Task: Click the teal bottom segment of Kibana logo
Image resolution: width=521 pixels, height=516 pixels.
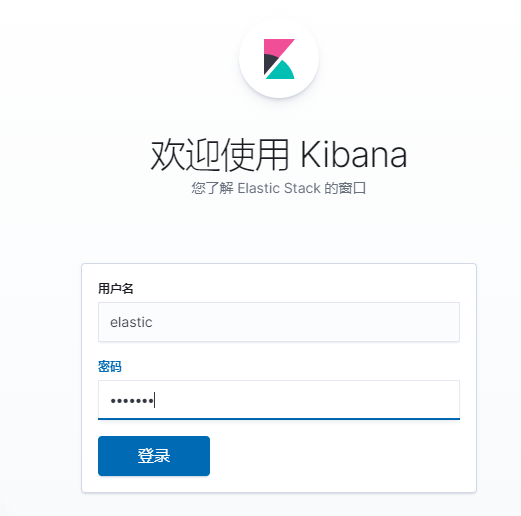Action: click(282, 71)
